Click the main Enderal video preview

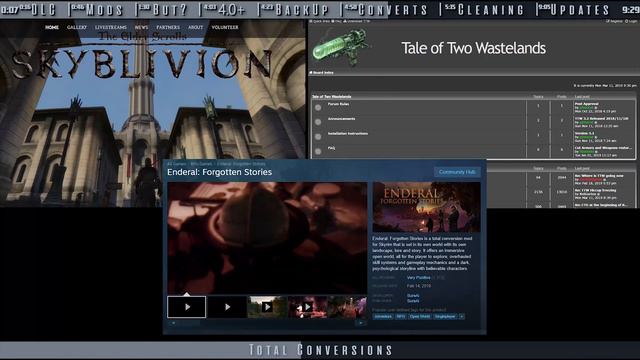(x=267, y=238)
